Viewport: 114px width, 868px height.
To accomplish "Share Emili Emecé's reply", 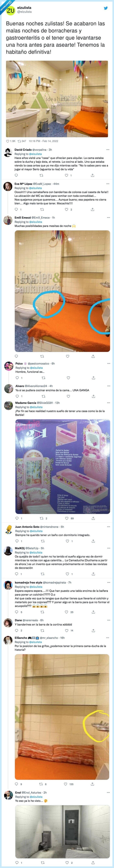I will (93, 356).
